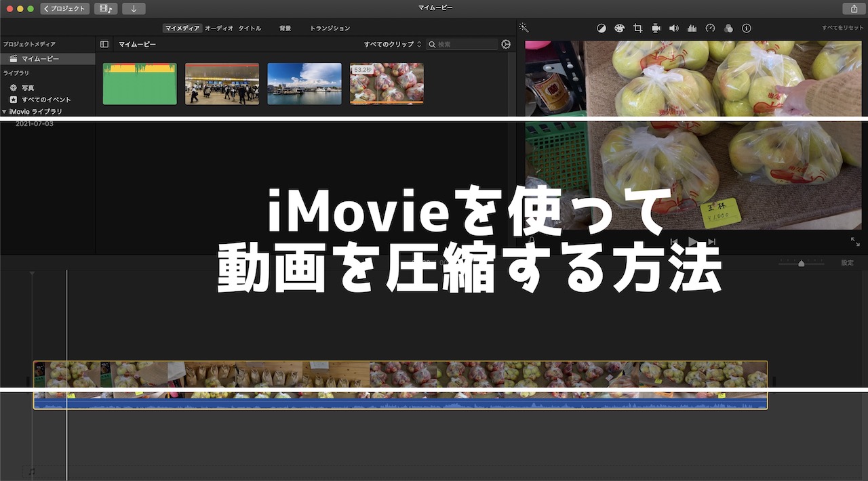
Task: Switch to the マイメディア tab
Action: click(182, 28)
